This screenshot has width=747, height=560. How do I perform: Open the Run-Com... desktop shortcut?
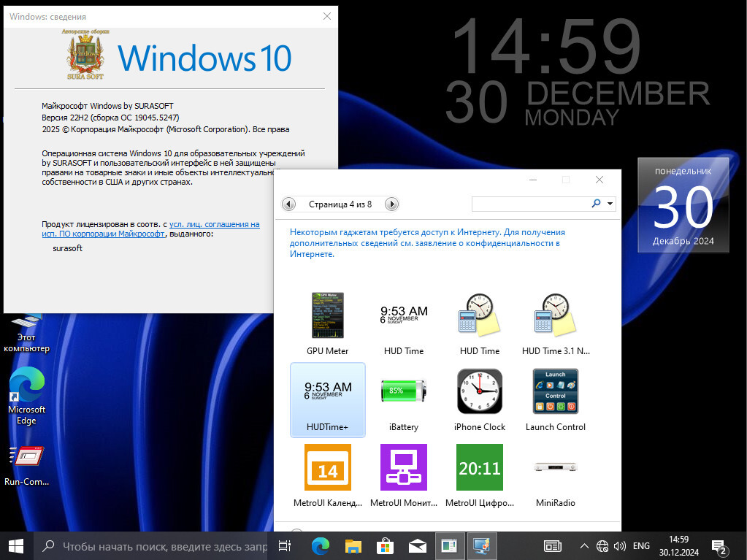click(26, 466)
